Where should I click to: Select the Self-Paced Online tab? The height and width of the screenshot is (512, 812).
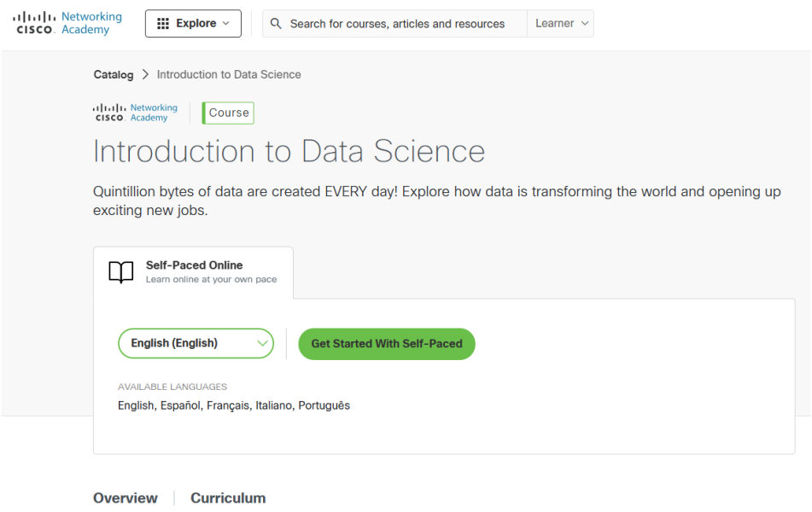tap(193, 272)
